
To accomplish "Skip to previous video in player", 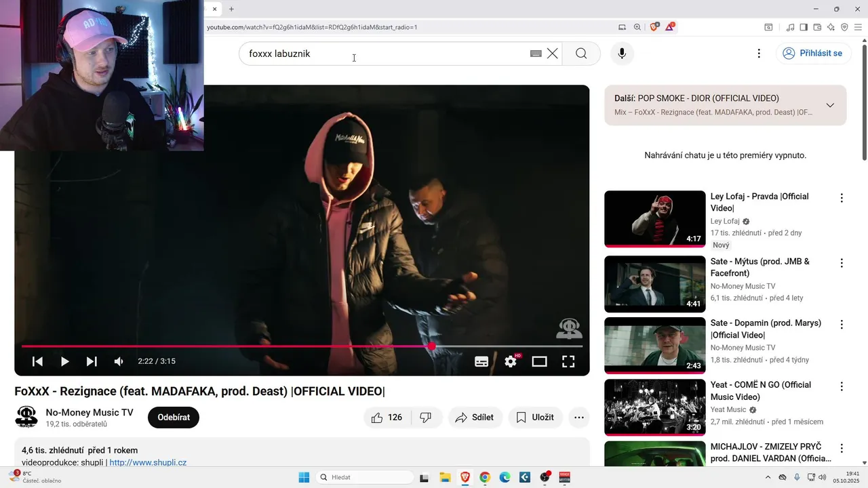I will coord(38,361).
